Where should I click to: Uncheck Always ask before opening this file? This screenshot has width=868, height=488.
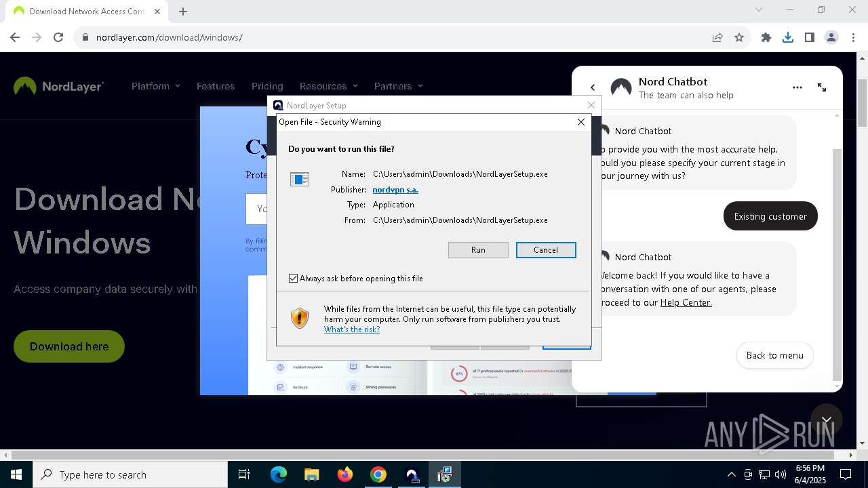293,279
